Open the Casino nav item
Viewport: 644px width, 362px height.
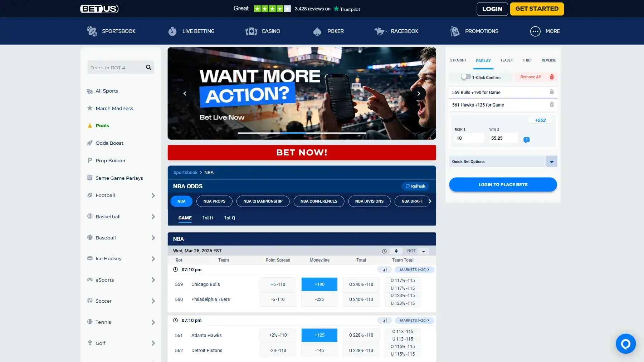click(263, 31)
